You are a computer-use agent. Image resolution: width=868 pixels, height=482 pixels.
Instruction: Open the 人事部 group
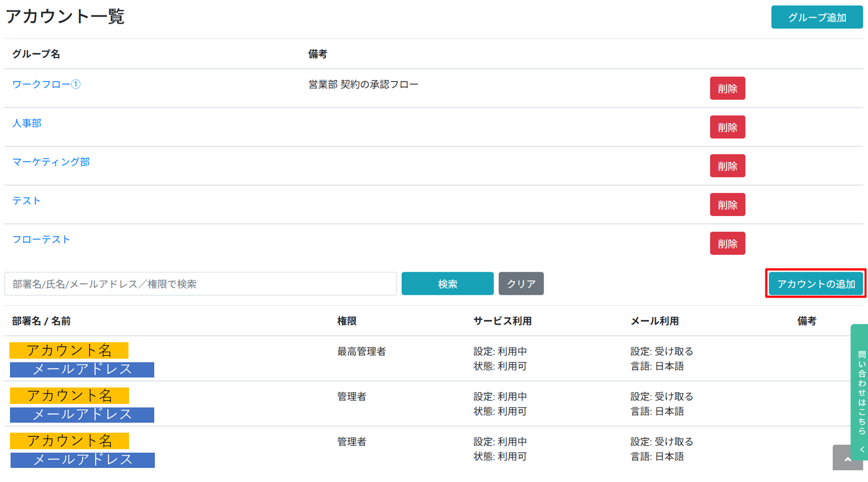coord(26,123)
